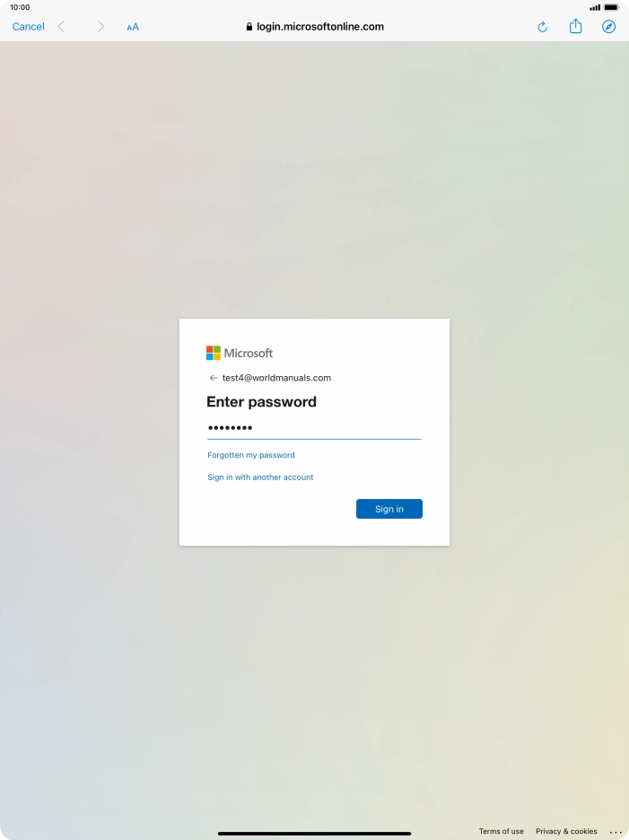Image resolution: width=629 pixels, height=840 pixels.
Task: Tap the battery icon in status bar
Action: [x=611, y=7]
